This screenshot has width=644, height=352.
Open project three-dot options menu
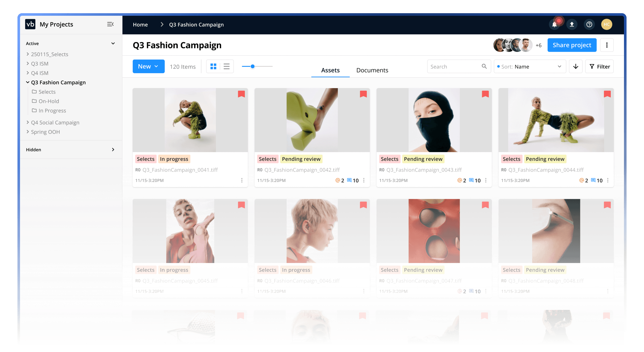click(607, 45)
